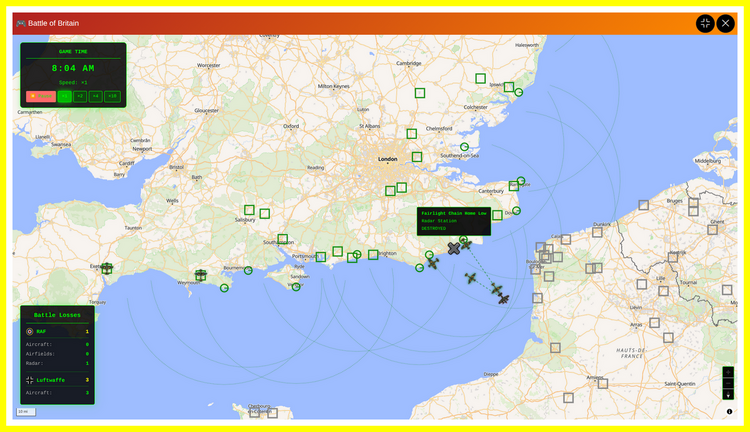
Task: Click the Fairlight Chain Home Low tooltip
Action: (454, 221)
